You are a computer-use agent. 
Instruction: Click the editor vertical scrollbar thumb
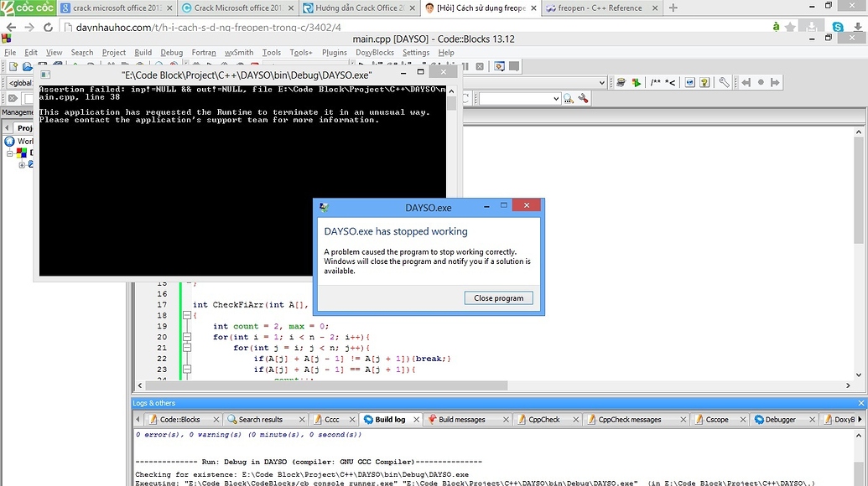pos(859,190)
